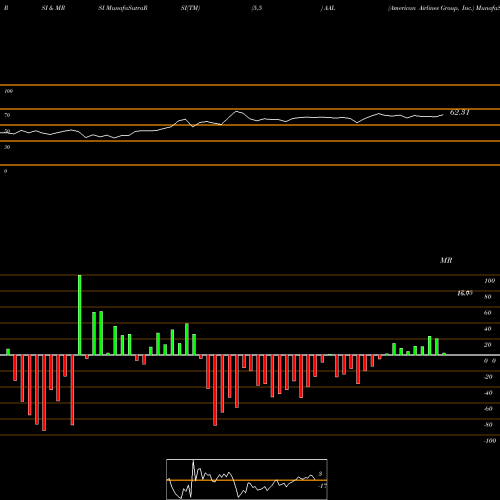Click the 100 label on the MR axis

(489, 281)
